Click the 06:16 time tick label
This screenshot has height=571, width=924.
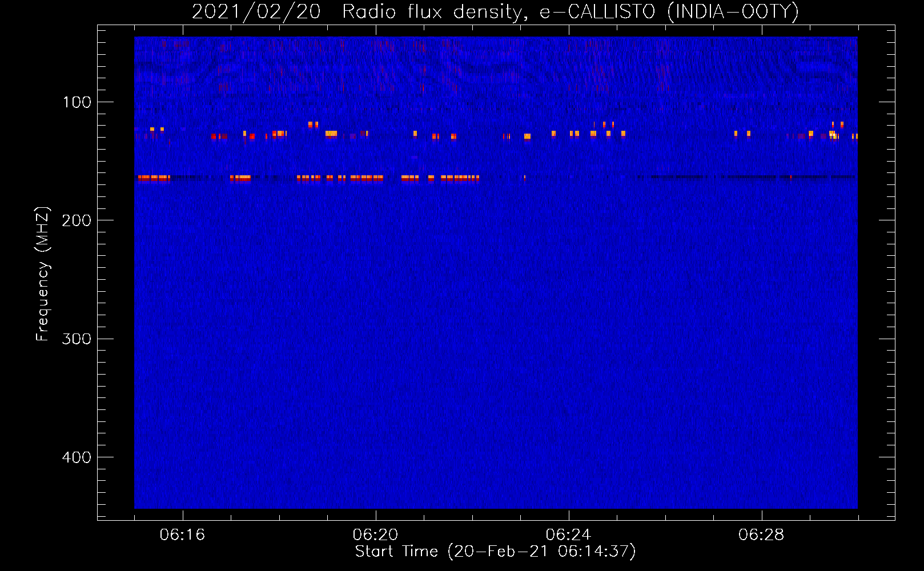point(182,534)
